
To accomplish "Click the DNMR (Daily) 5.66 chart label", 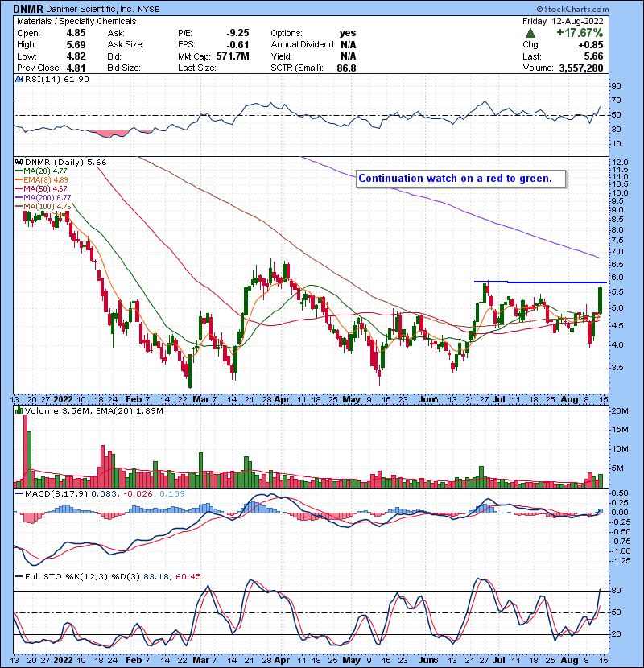I will click(x=66, y=163).
